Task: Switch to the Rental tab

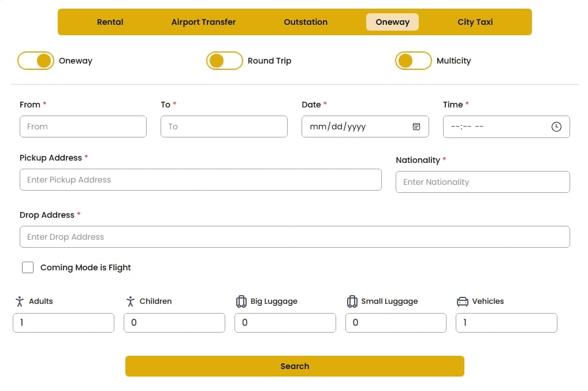Action: tap(110, 22)
